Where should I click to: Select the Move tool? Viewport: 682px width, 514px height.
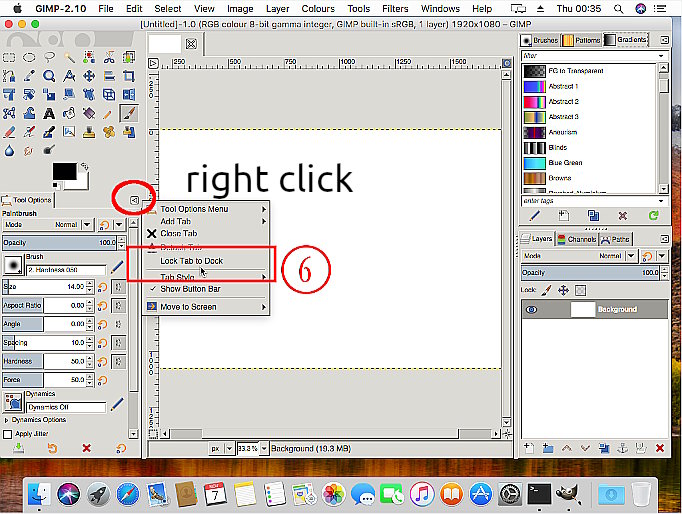pyautogui.click(x=89, y=76)
